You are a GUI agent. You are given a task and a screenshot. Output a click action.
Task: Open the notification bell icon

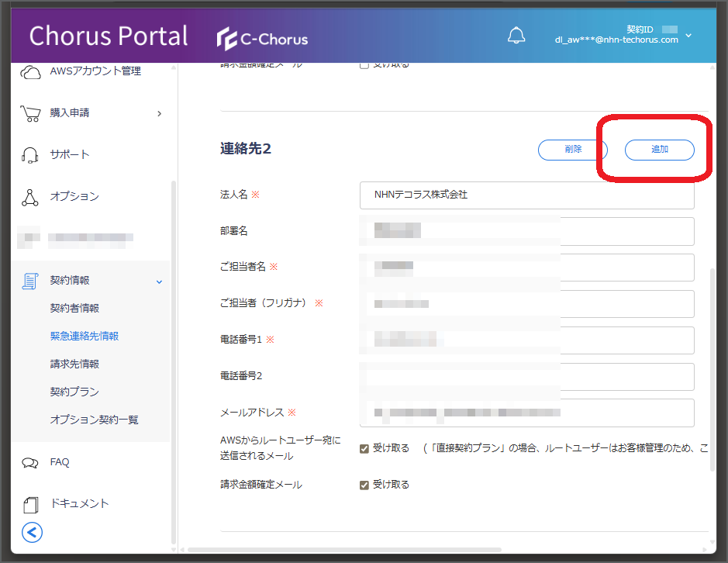tap(516, 36)
